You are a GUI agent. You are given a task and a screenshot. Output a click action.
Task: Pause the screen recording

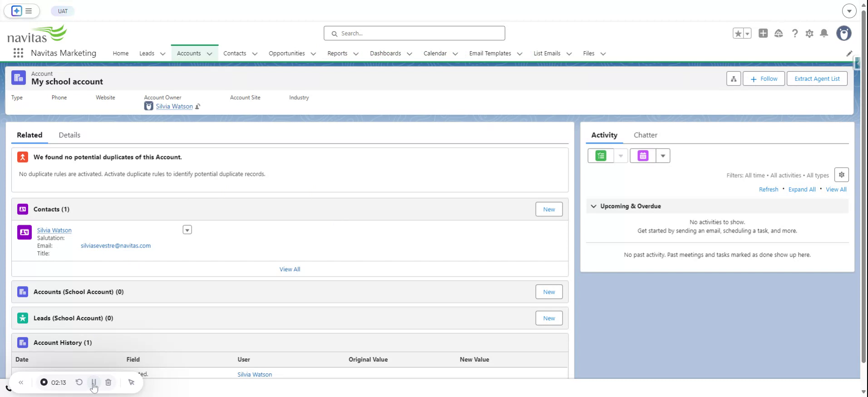pos(94,382)
